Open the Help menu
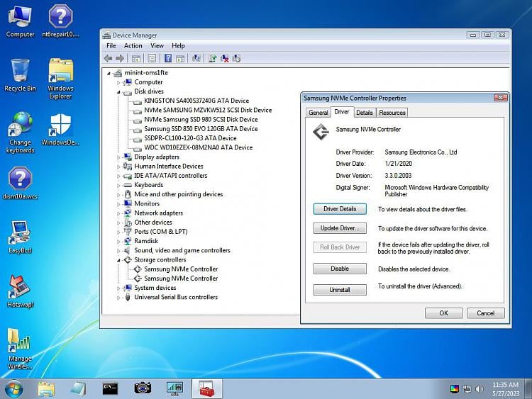The width and height of the screenshot is (532, 399). point(178,46)
